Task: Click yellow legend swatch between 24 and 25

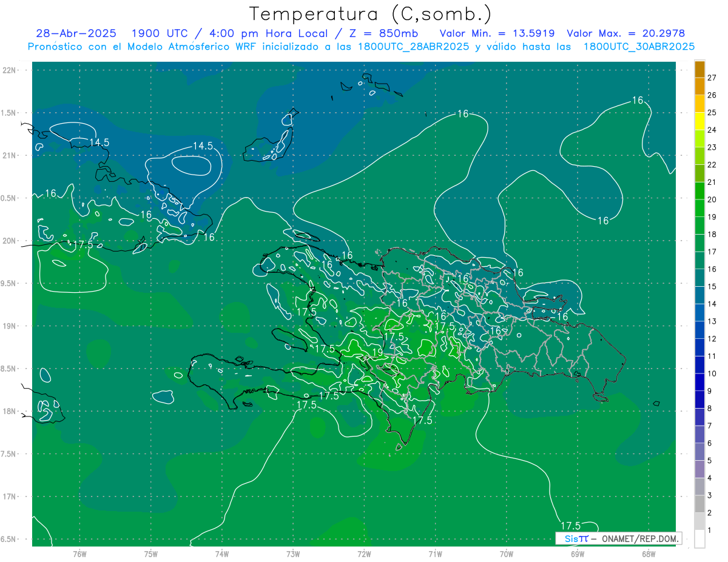Action: coord(699,121)
